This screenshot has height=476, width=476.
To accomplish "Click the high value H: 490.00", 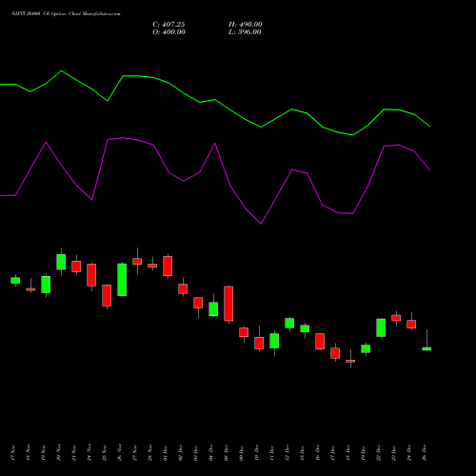I will [x=246, y=25].
